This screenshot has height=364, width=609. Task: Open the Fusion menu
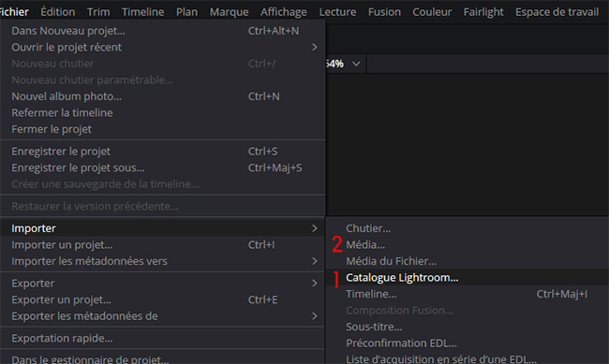[384, 12]
